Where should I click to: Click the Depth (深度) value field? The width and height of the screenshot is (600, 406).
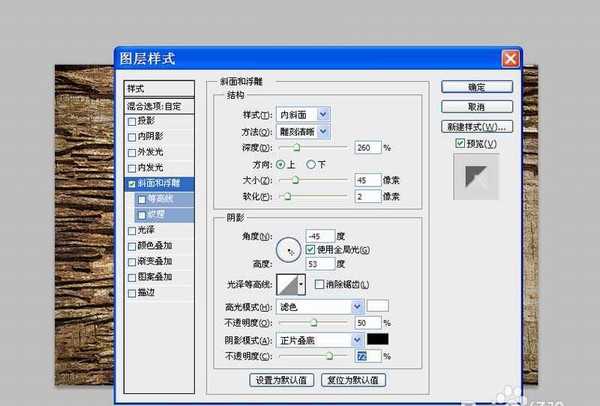coord(366,147)
